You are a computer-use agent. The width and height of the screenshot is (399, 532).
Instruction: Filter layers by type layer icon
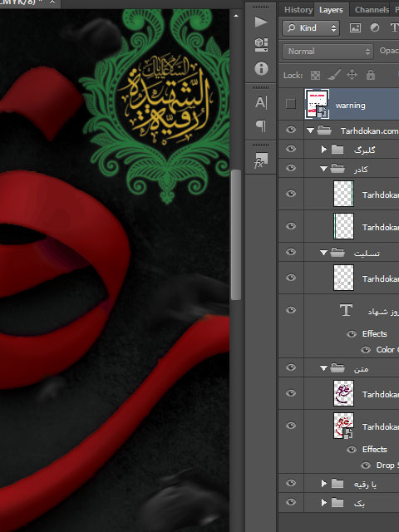click(x=395, y=27)
